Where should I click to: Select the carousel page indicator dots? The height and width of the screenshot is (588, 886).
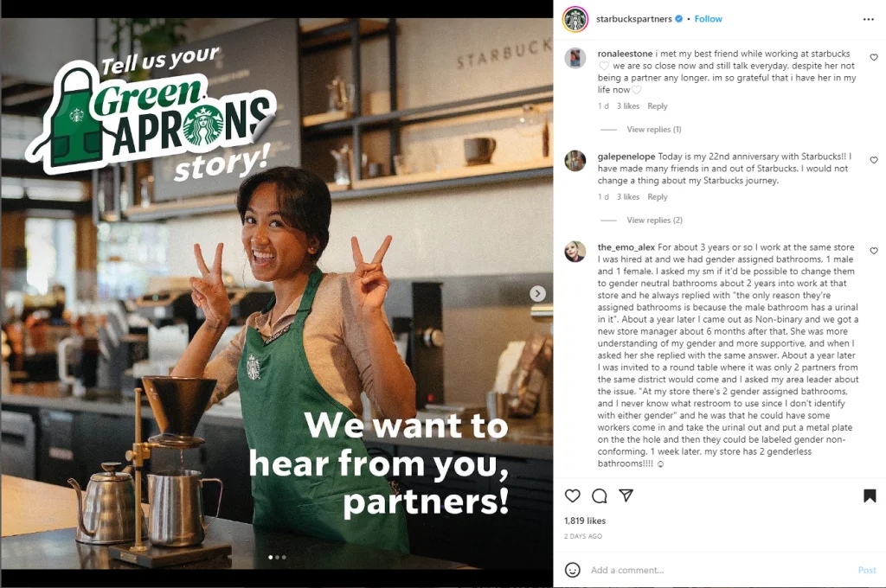[277, 558]
